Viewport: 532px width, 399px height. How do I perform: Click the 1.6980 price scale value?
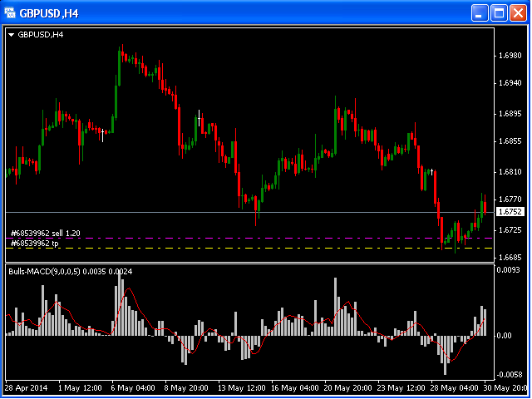point(510,56)
